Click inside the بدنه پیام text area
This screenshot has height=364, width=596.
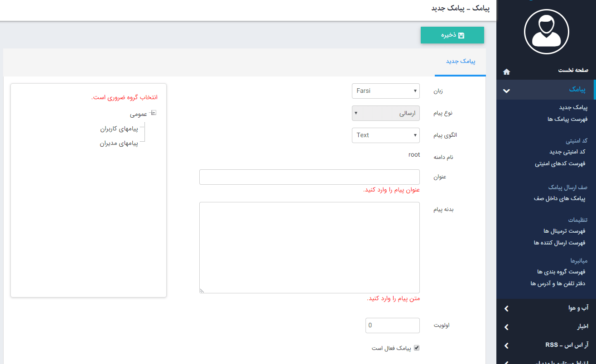309,247
